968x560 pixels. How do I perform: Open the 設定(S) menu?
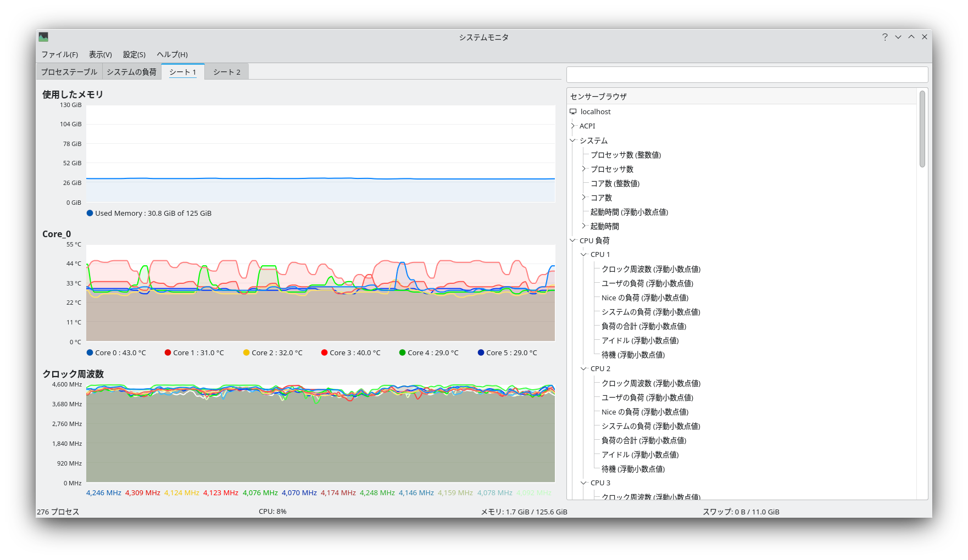click(134, 54)
